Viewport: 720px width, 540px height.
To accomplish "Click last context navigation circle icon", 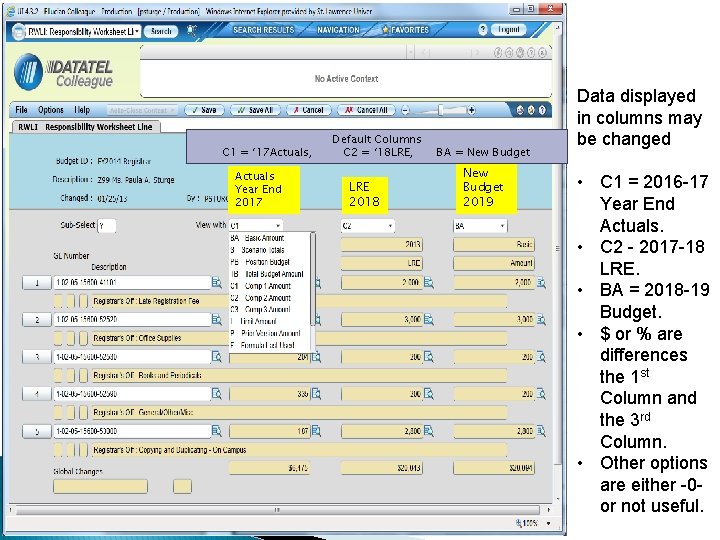I will click(x=542, y=53).
